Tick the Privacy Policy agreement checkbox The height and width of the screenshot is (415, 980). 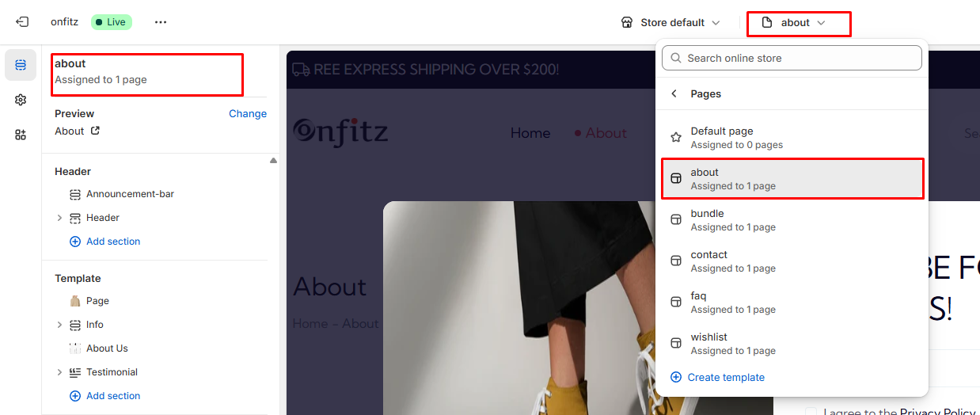pyautogui.click(x=811, y=412)
